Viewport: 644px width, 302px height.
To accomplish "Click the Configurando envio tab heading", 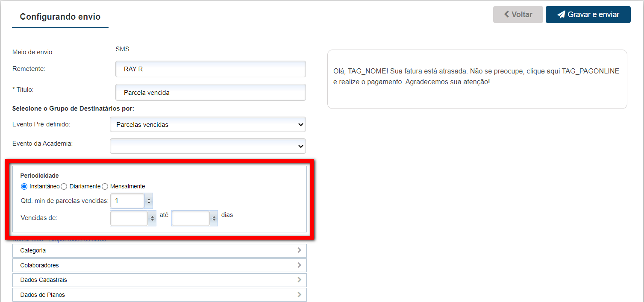I will [60, 17].
